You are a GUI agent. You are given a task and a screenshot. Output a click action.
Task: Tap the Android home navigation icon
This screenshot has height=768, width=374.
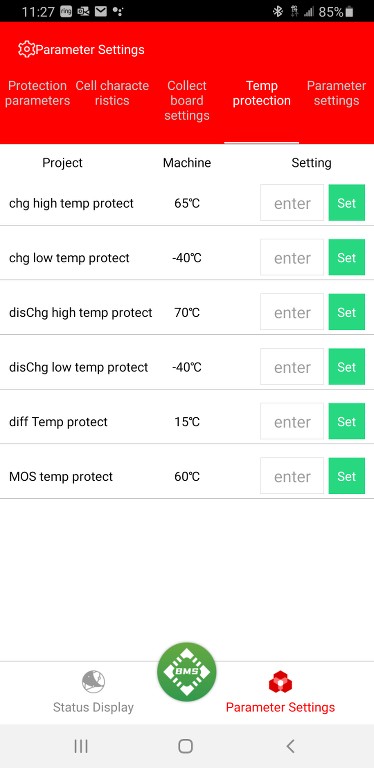click(186, 746)
